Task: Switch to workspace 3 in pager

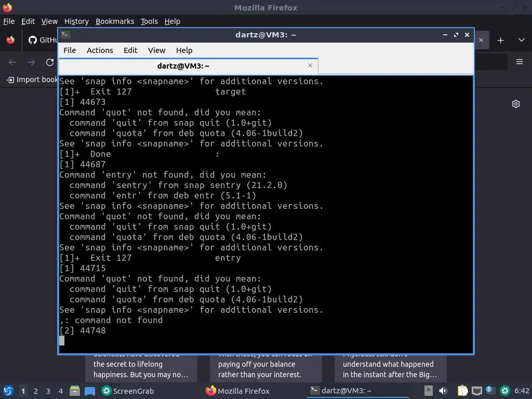Action: click(x=48, y=391)
